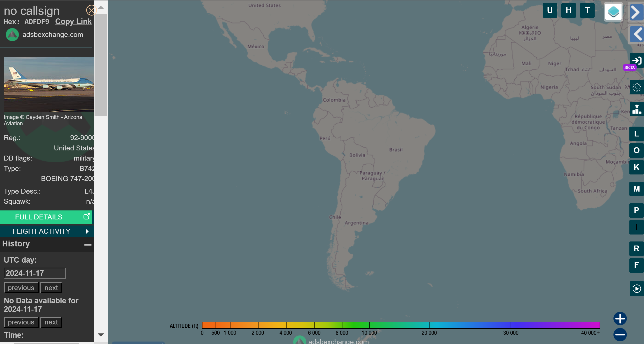This screenshot has height=344, width=644.
Task: Open the Air Force One aircraft photo
Action: (49, 85)
